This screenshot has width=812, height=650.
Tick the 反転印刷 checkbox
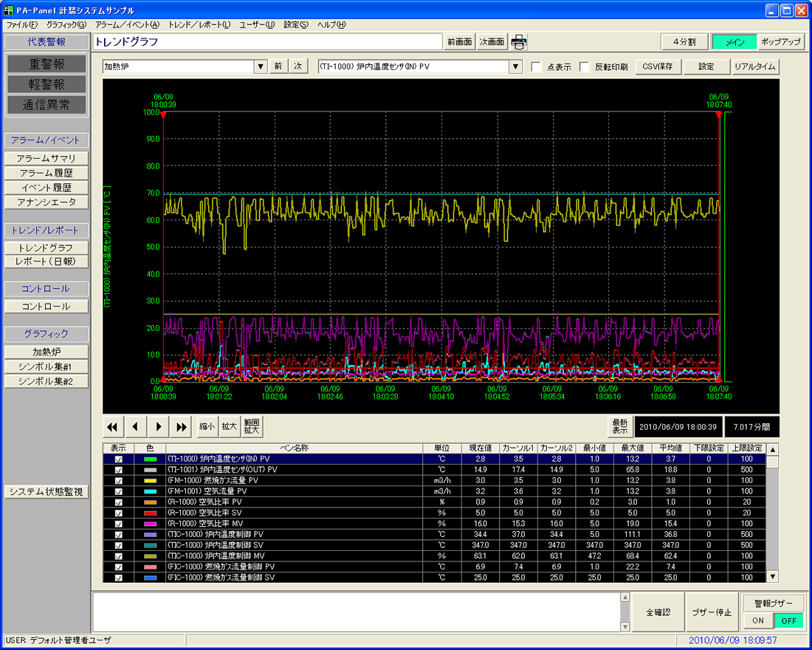585,67
